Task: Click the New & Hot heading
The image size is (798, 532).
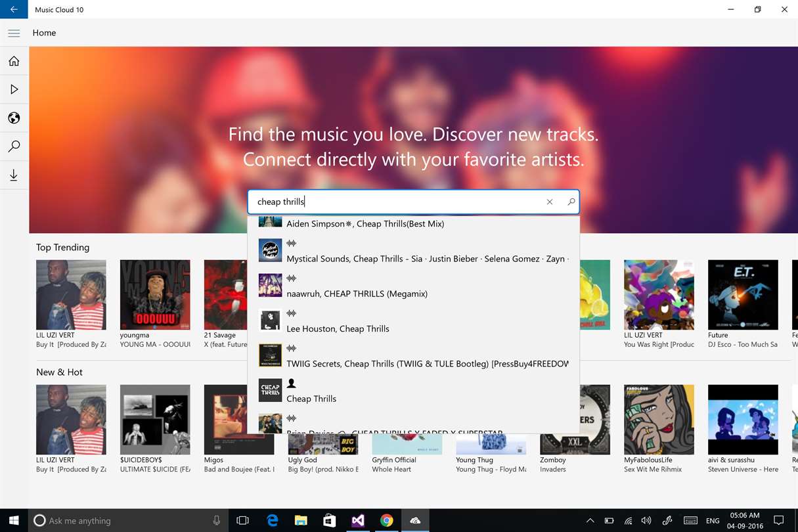Action: pos(59,372)
